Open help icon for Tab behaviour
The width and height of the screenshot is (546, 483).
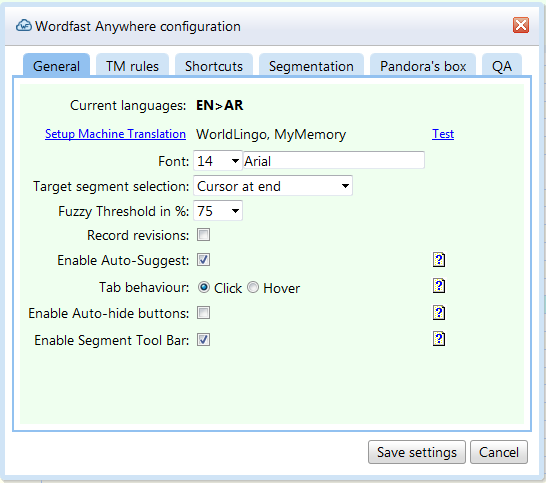coord(439,286)
